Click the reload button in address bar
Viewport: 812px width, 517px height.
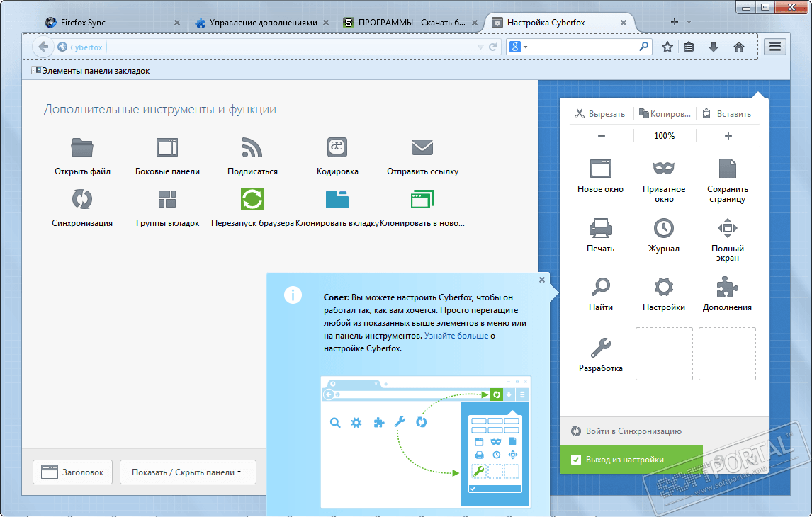[493, 47]
